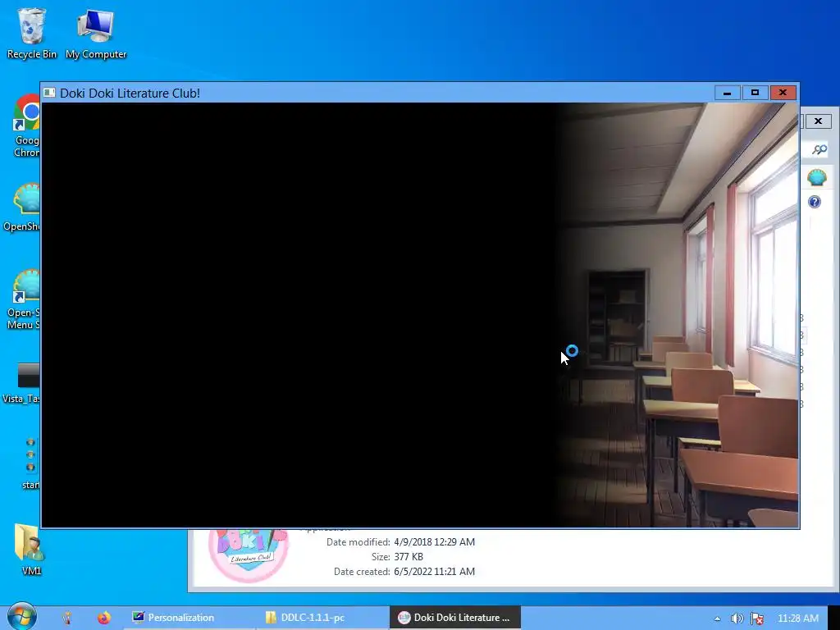Click the classroom scene in the game window
This screenshot has width=840, height=630.
pyautogui.click(x=678, y=315)
